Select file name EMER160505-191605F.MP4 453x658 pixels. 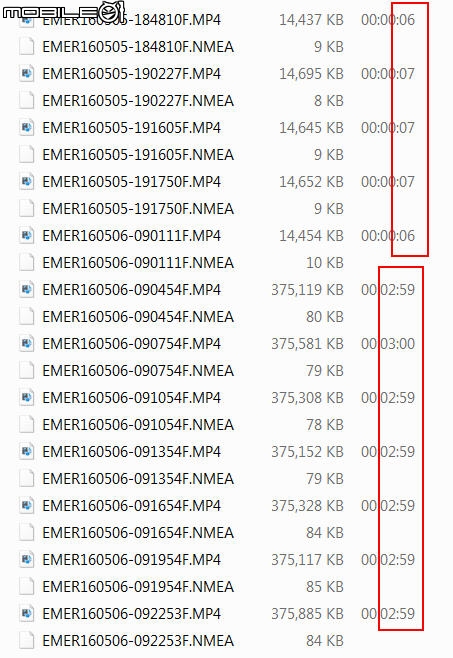point(131,128)
